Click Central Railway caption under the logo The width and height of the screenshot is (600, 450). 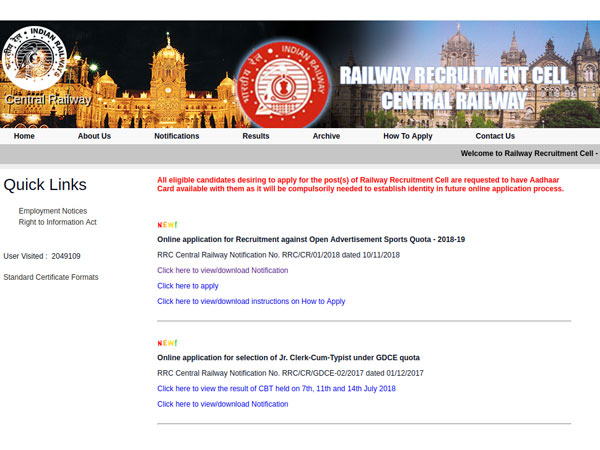48,100
